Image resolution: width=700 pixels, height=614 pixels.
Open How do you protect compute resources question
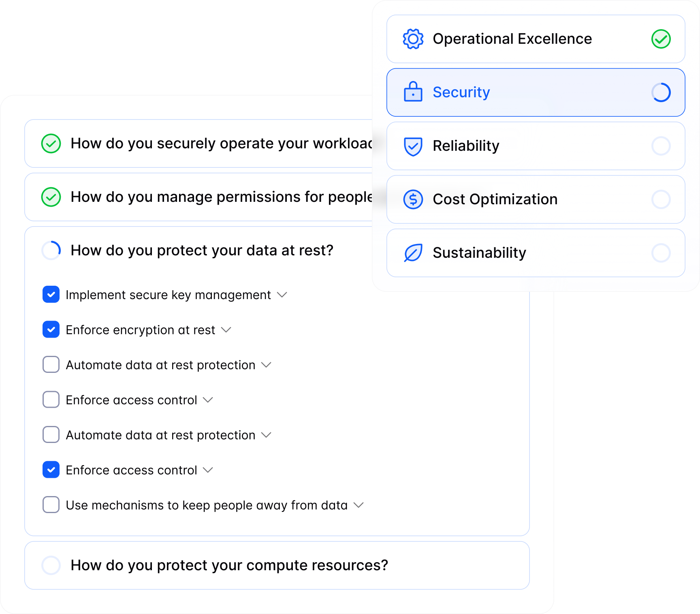point(277,565)
